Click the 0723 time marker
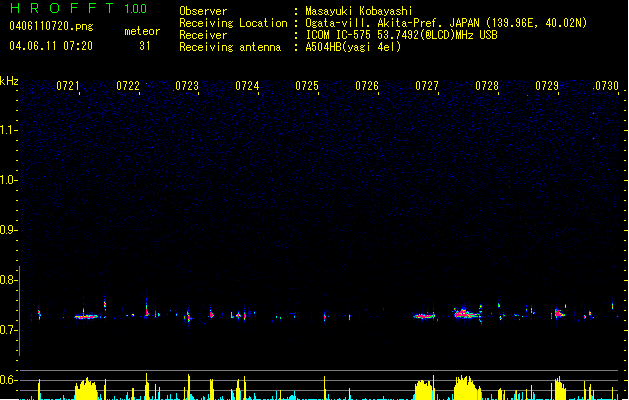 point(187,86)
